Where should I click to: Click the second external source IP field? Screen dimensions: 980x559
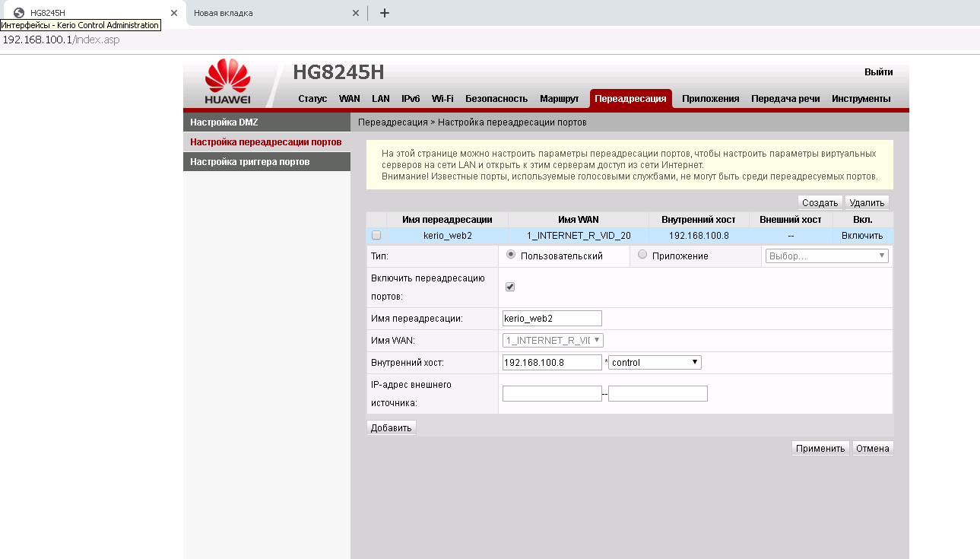click(658, 394)
